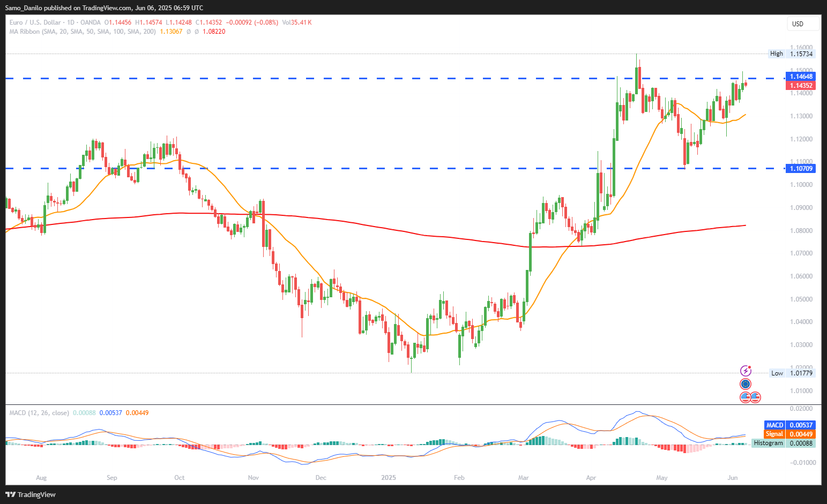Click the Sep label on time axis

pos(111,478)
